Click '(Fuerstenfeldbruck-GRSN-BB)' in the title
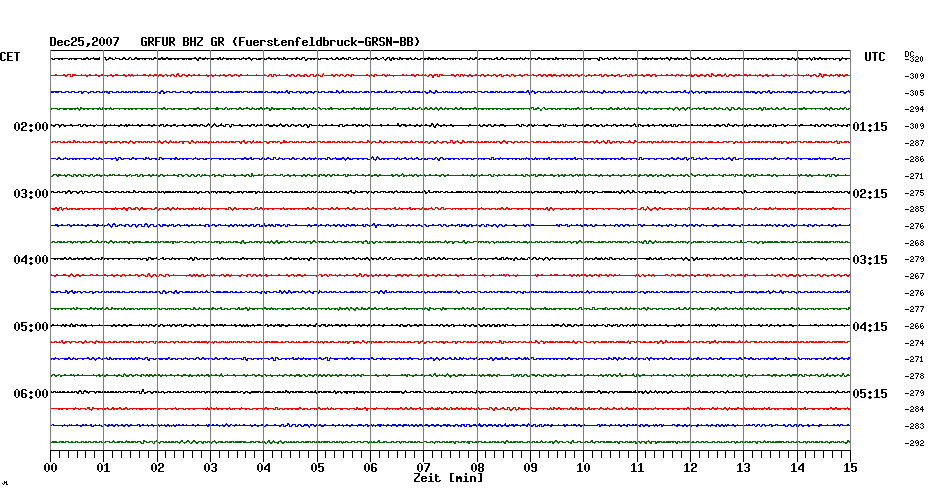Viewport: 930px width, 494px height. (326, 42)
